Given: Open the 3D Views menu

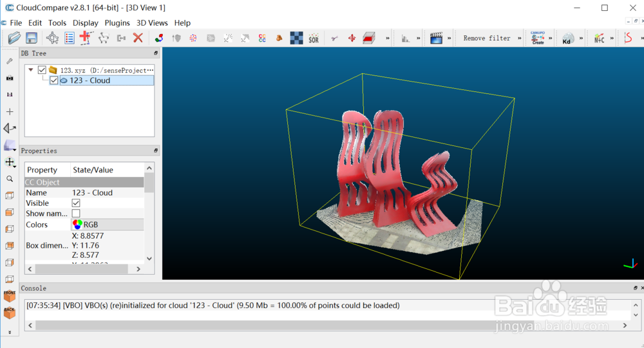Looking at the screenshot, I should coord(152,23).
